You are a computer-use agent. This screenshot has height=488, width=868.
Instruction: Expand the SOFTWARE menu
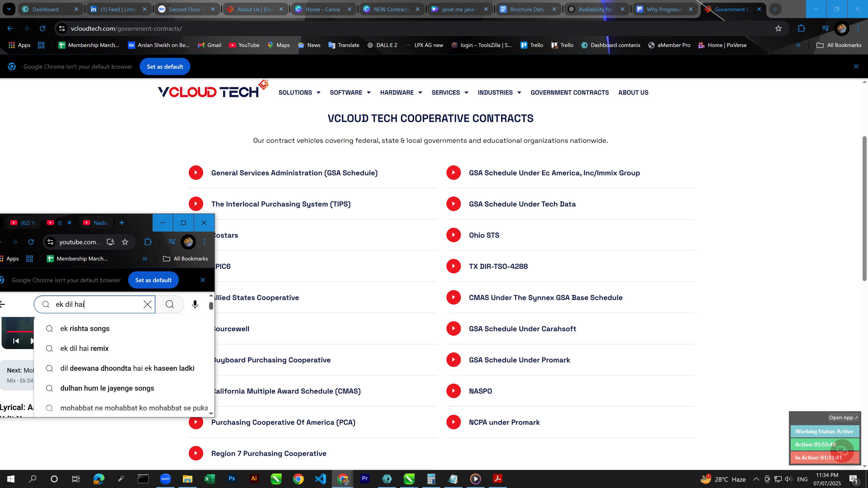350,93
